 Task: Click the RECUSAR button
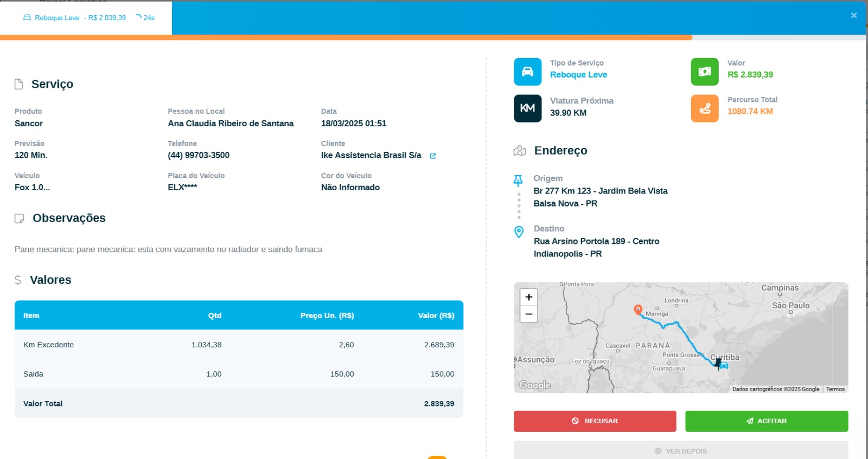point(595,421)
